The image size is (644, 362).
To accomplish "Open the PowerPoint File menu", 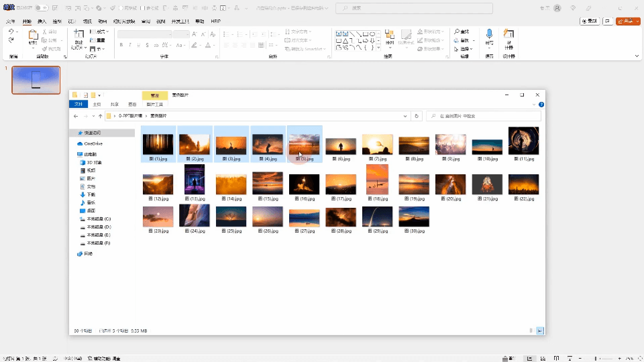I will point(11,21).
